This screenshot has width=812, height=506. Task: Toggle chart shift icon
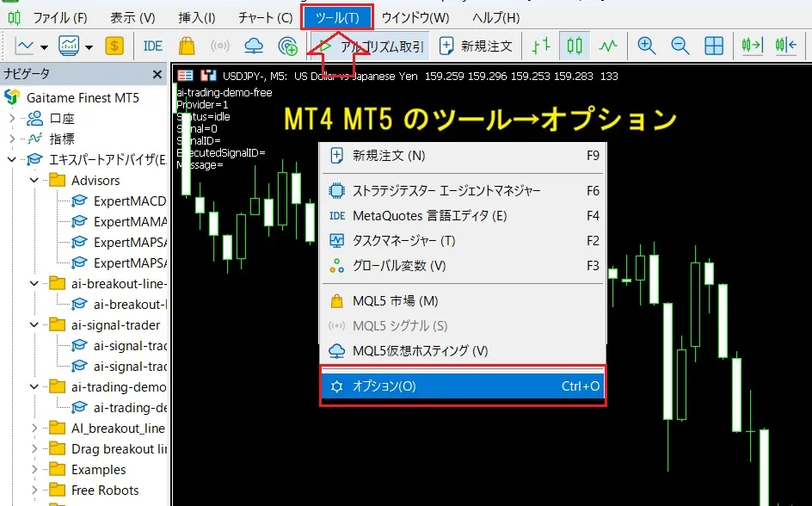pyautogui.click(x=785, y=46)
